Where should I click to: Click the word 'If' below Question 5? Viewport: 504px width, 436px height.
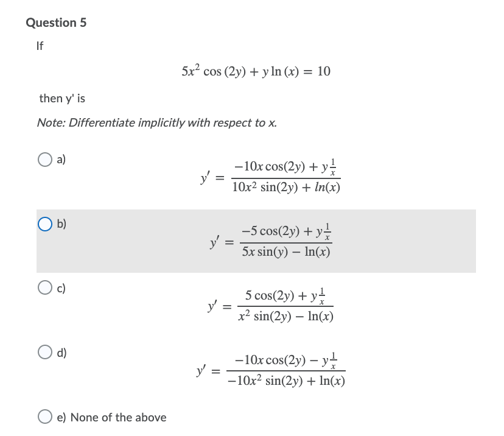click(39, 45)
